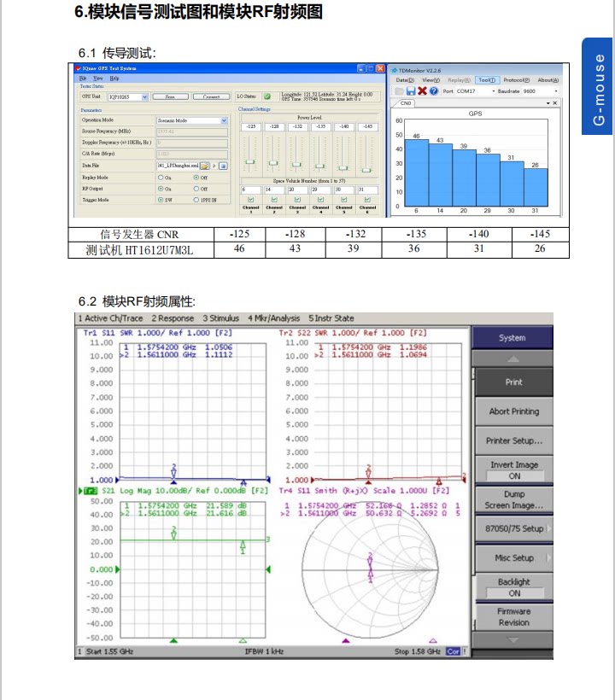
Task: Select Replay Mode On radio button
Action: (x=161, y=178)
